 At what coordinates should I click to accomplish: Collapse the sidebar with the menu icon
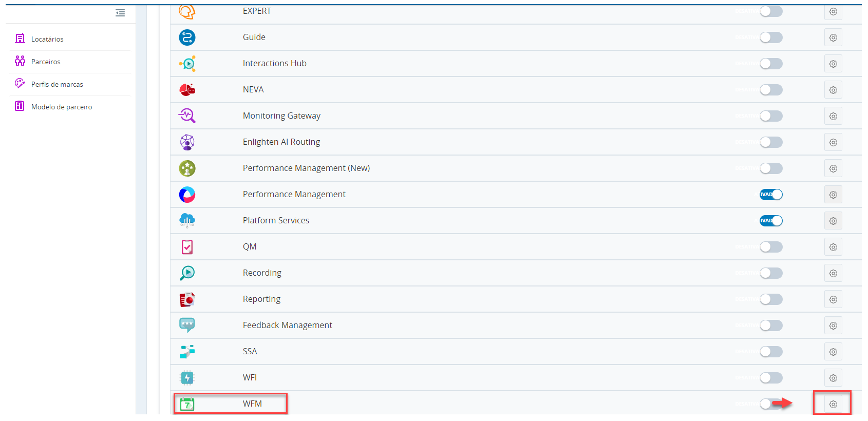pos(120,13)
